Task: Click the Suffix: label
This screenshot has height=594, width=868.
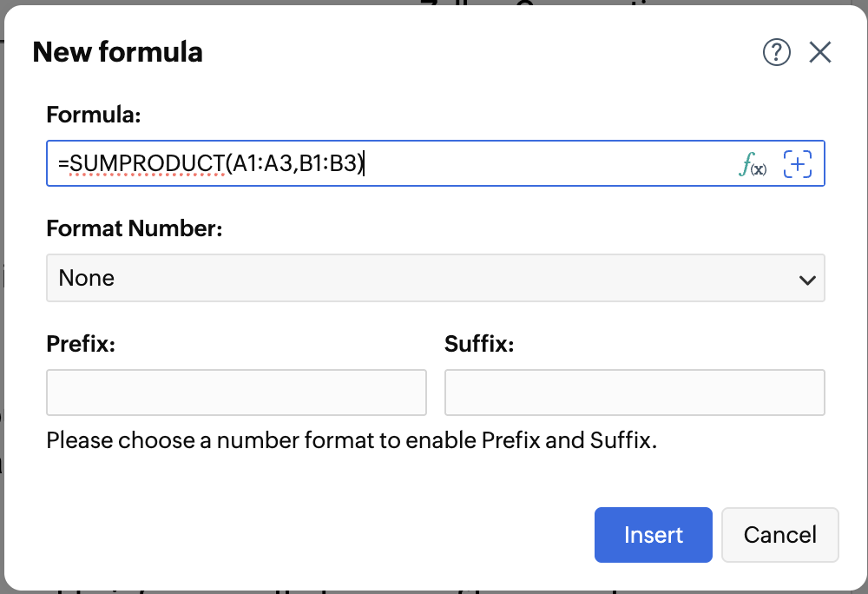Action: point(479,344)
